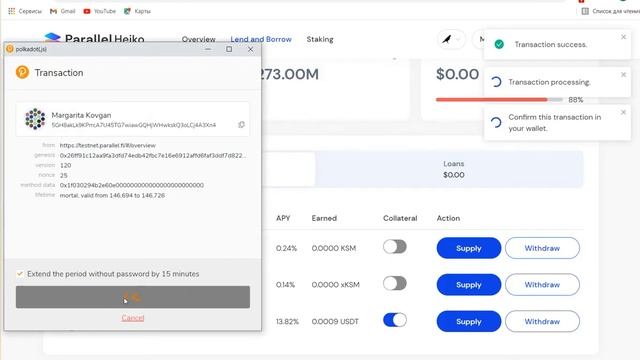Click the Margarita Kovgan account name
Screen dimensions: 640x360
click(x=81, y=115)
